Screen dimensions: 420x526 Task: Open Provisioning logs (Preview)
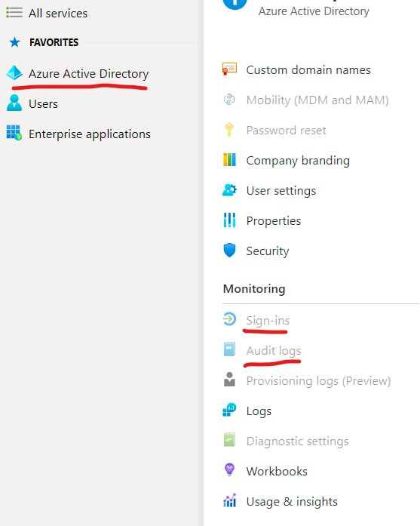[x=318, y=381]
